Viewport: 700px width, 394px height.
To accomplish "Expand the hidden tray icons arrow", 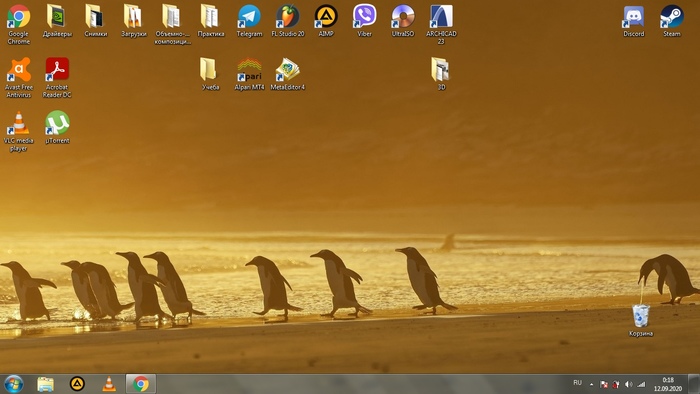I will point(592,384).
